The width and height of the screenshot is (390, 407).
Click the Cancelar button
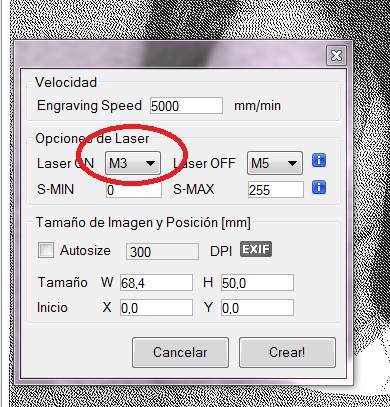coord(180,352)
